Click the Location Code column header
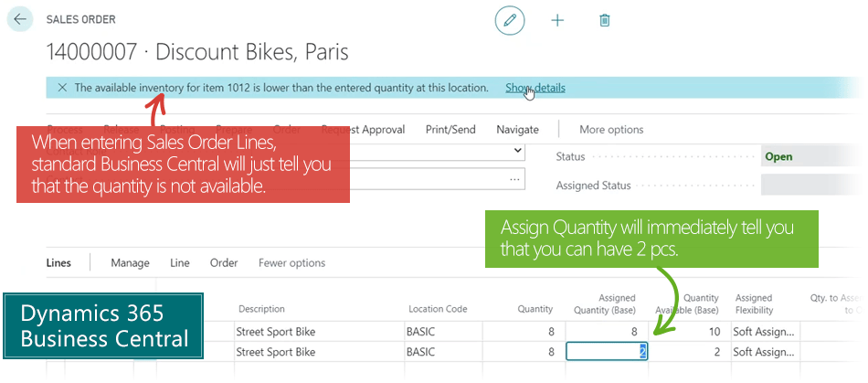Screen dimensions: 868x383 438,309
